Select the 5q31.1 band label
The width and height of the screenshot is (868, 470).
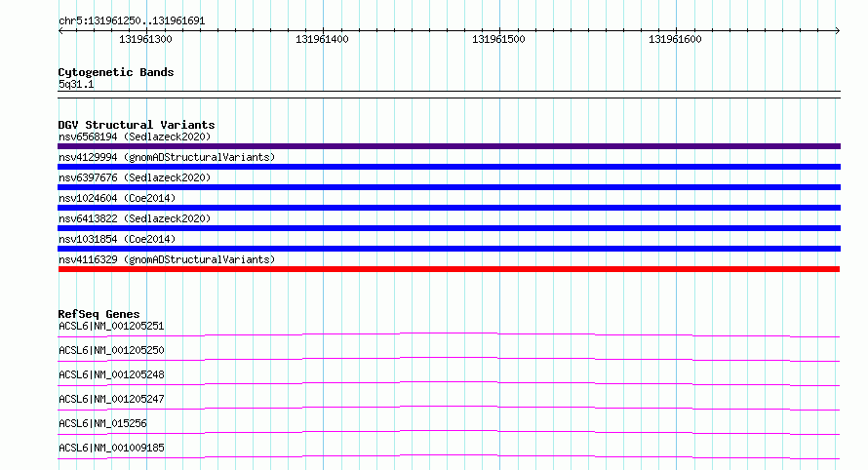click(76, 84)
